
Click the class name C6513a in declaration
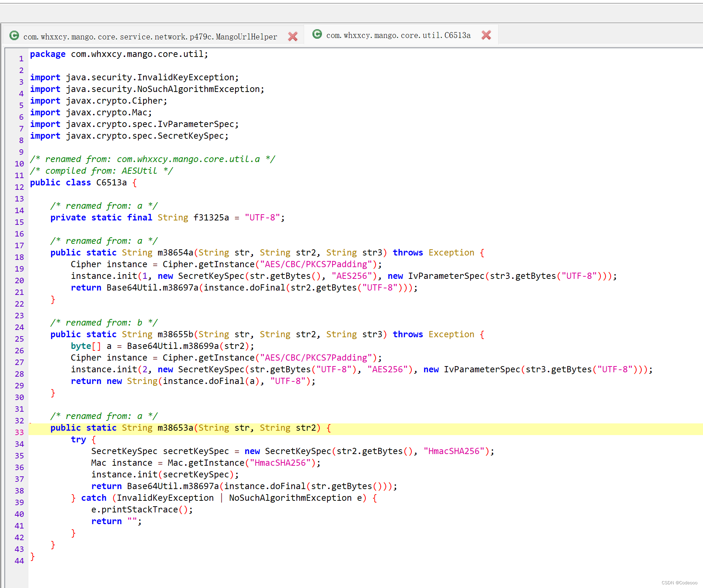(111, 182)
